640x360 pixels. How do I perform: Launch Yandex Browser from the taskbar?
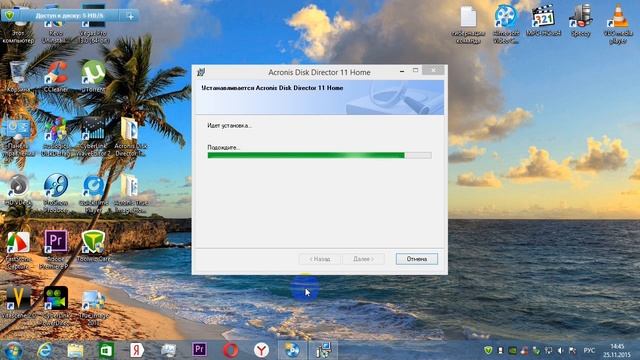click(262, 350)
